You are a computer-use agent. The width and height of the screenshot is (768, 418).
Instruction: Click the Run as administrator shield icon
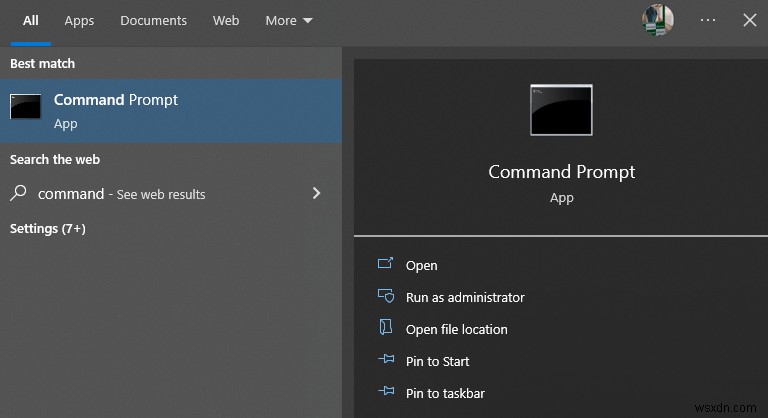click(386, 297)
